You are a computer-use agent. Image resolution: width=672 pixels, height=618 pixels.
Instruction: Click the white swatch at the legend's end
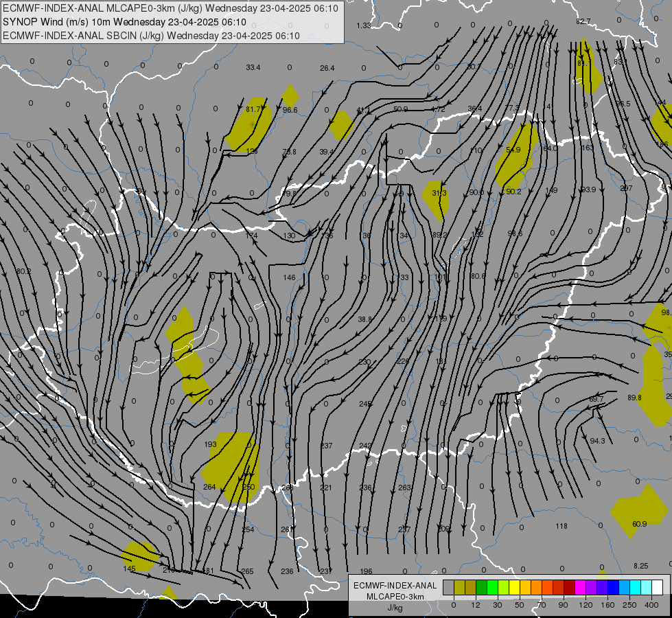pos(657,587)
